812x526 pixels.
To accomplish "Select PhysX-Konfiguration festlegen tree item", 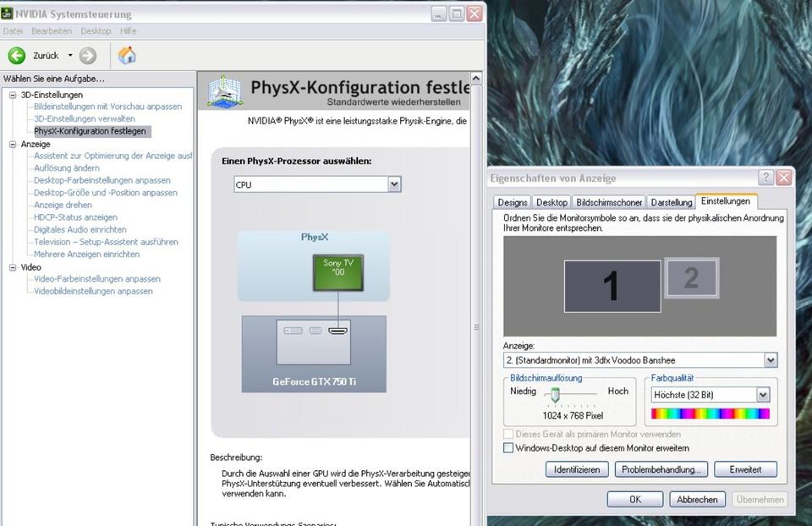I will coord(91,131).
